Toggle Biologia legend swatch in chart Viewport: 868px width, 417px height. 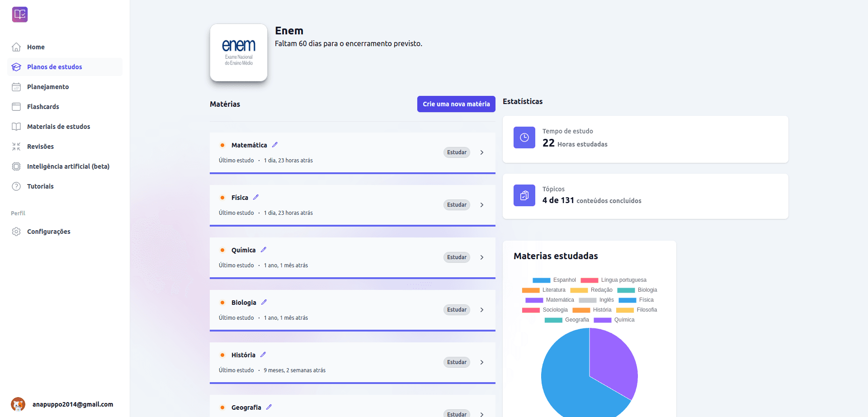click(x=626, y=290)
